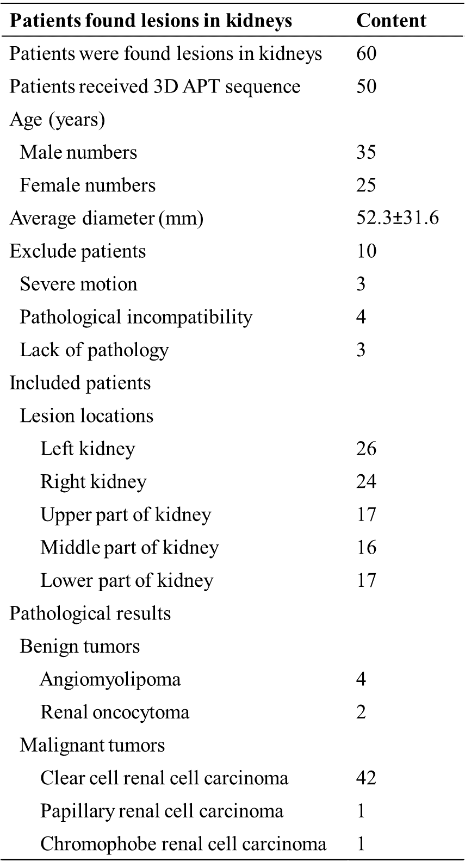Select the 'Angiomyolipoma' row label
The width and height of the screenshot is (465, 868).
tap(110, 679)
